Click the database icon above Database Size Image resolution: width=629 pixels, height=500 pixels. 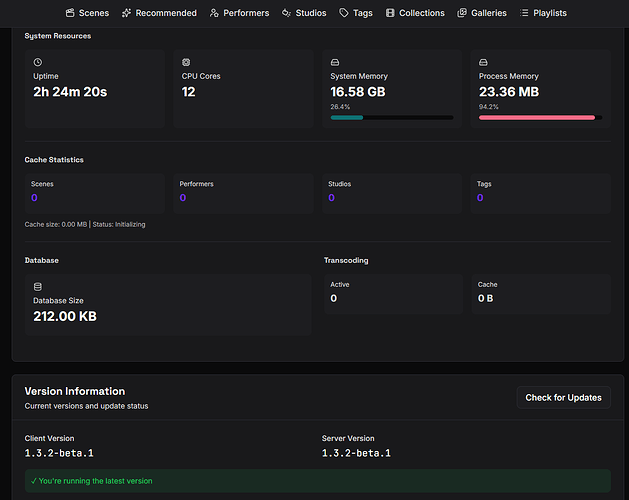click(38, 286)
